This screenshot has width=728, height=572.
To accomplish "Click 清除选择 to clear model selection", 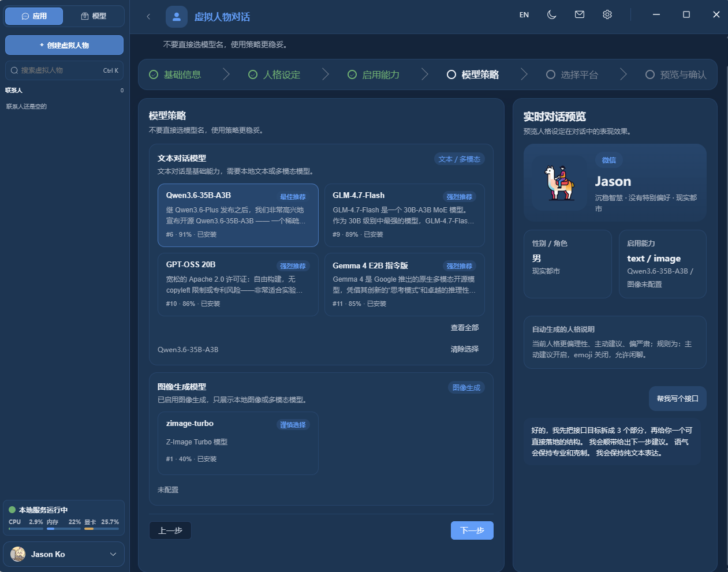I will (465, 349).
